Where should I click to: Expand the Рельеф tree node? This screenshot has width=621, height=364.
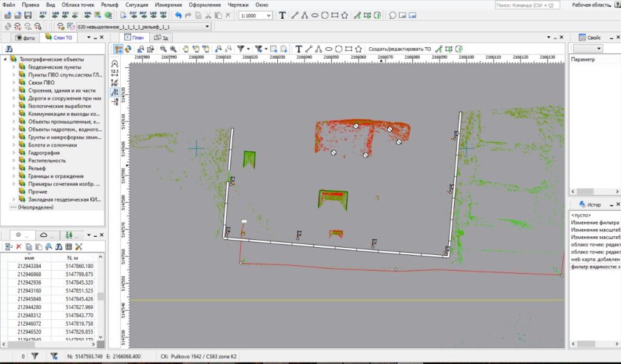[14, 168]
